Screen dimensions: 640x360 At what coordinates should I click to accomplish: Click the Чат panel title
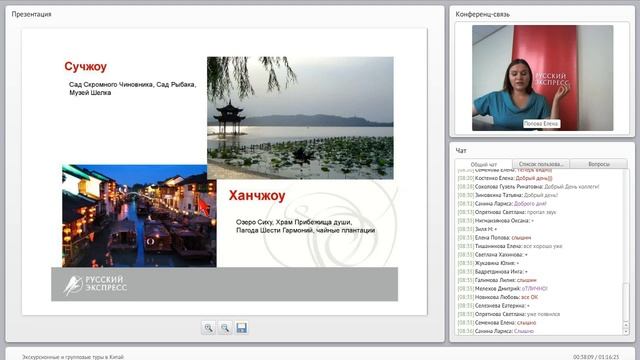coord(461,151)
